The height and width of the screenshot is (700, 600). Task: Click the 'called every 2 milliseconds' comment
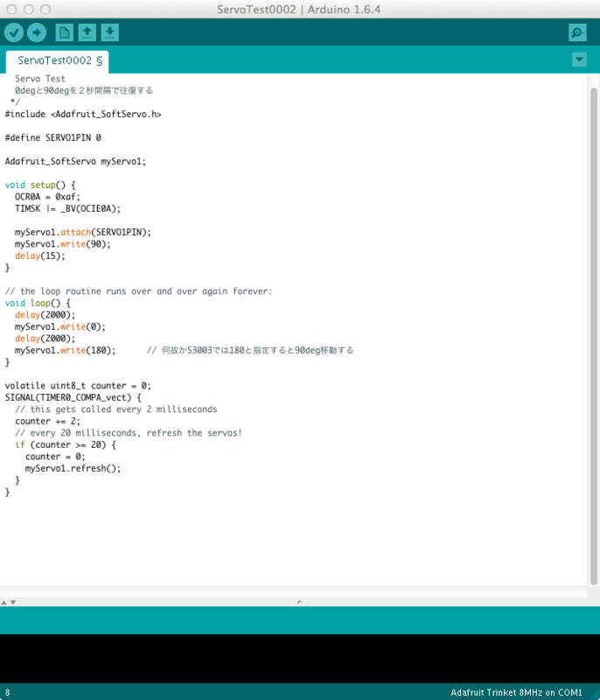(x=116, y=409)
